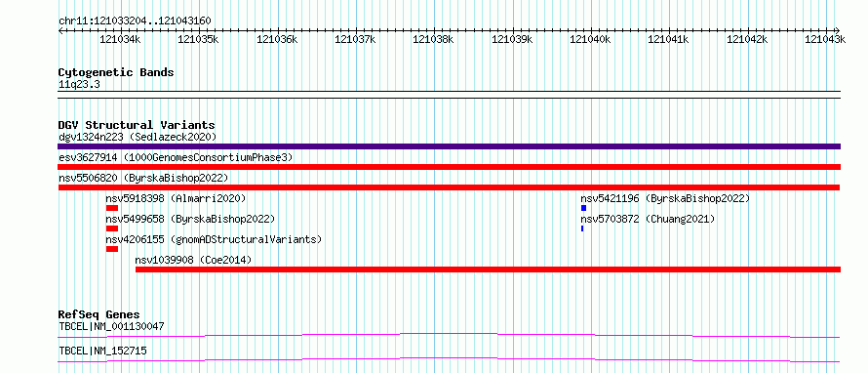868x373 pixels.
Task: Click ruler position 121037k
Action: (355, 39)
